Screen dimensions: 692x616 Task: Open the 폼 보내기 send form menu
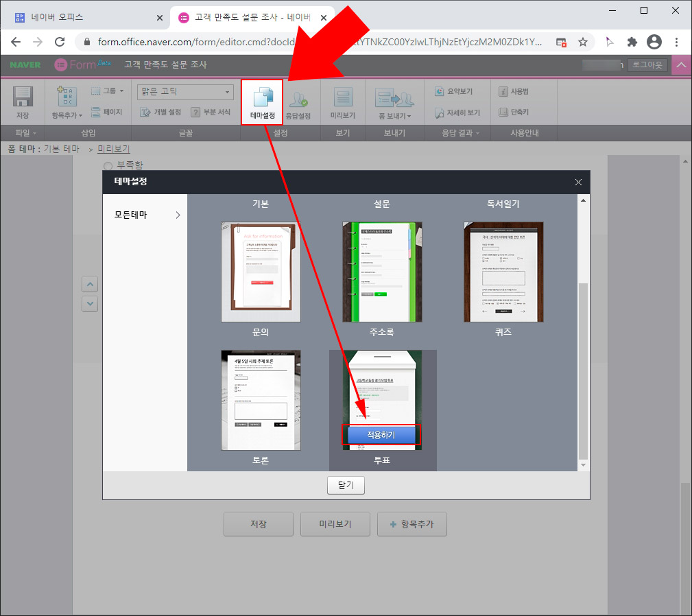pos(394,104)
